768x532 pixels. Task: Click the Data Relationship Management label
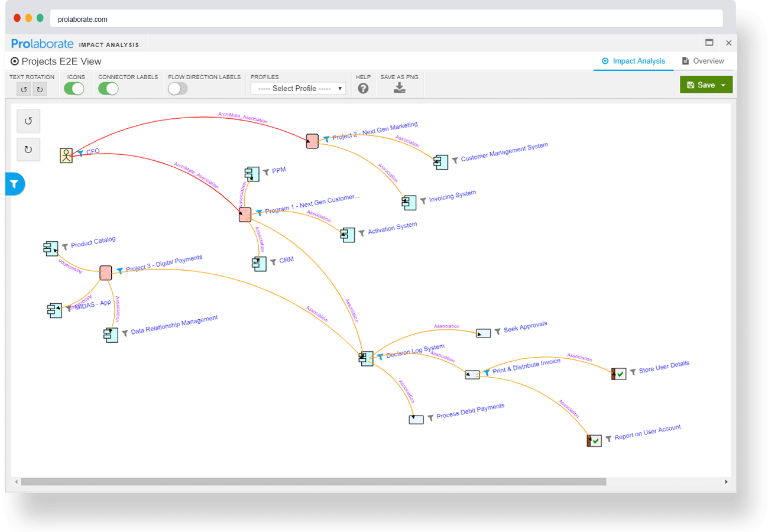[174, 325]
